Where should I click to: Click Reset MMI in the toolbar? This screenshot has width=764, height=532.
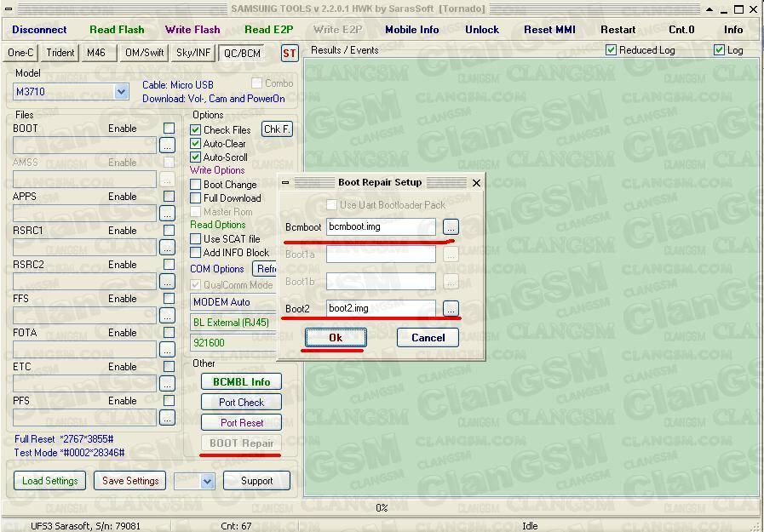[549, 30]
